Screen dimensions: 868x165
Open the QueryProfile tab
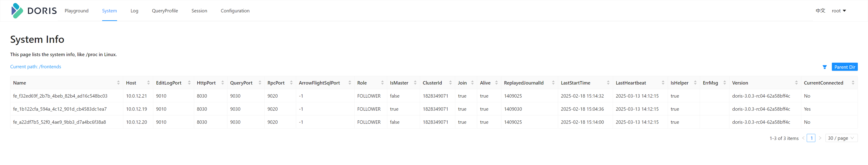(165, 11)
